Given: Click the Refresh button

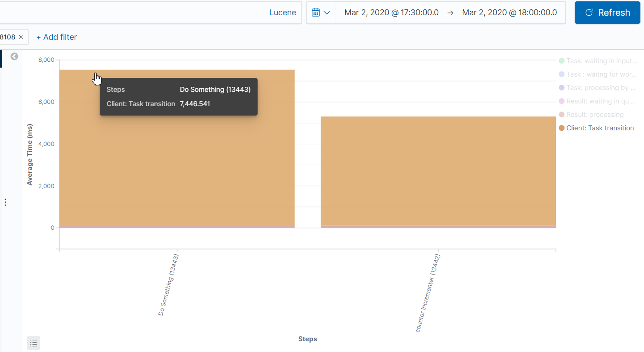Looking at the screenshot, I should (x=607, y=13).
